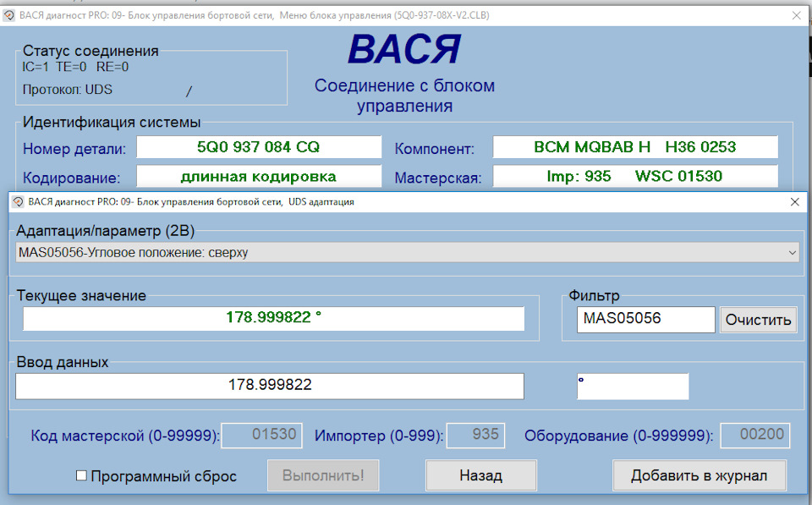The width and height of the screenshot is (812, 505).
Task: Click the UDS адаптация dialog title text
Action: [191, 202]
